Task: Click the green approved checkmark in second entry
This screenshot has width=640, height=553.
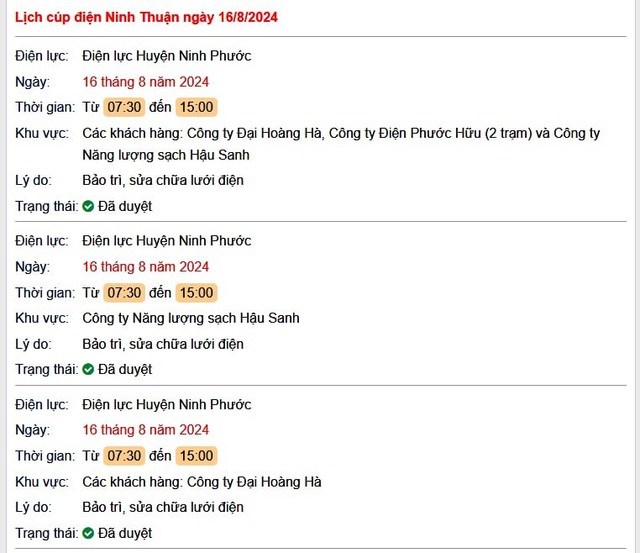Action: [x=88, y=369]
